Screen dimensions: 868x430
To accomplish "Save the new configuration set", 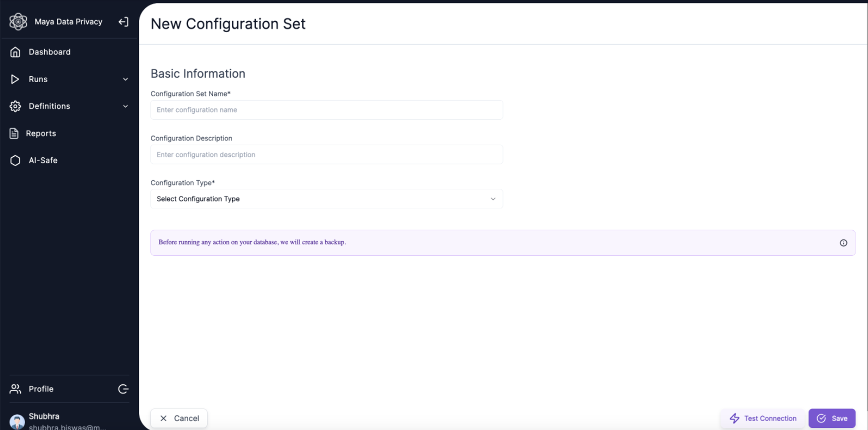I will click(x=831, y=418).
